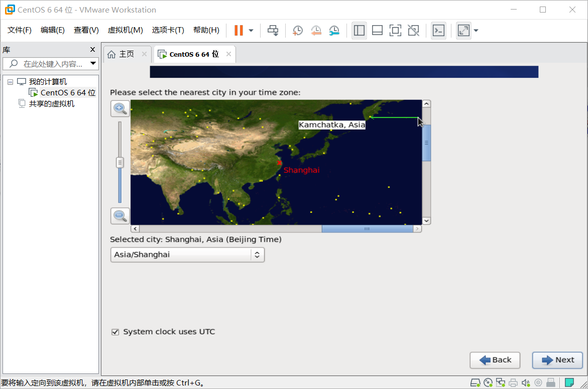Open the 帮助(H) menu
Image resolution: width=588 pixels, height=389 pixels.
(x=206, y=30)
